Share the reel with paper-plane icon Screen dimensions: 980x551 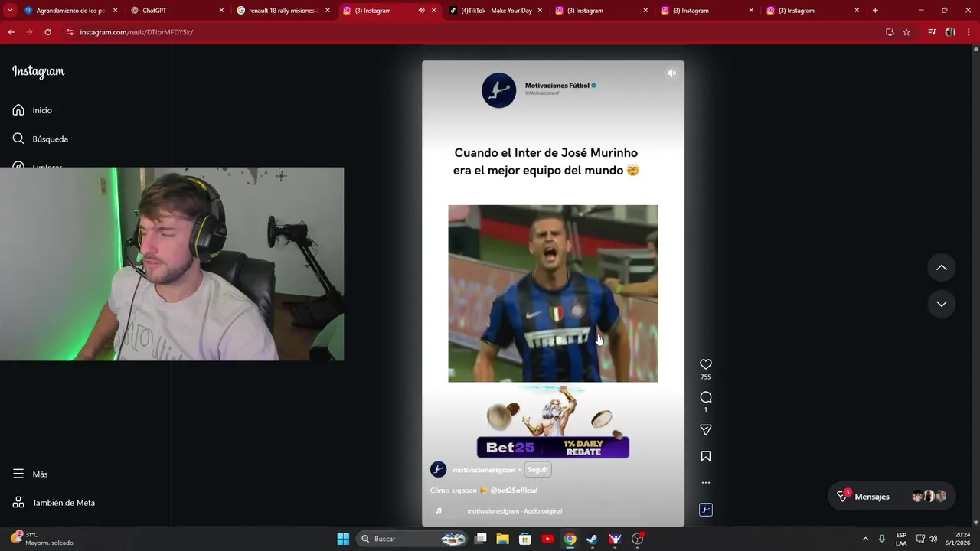click(x=706, y=430)
